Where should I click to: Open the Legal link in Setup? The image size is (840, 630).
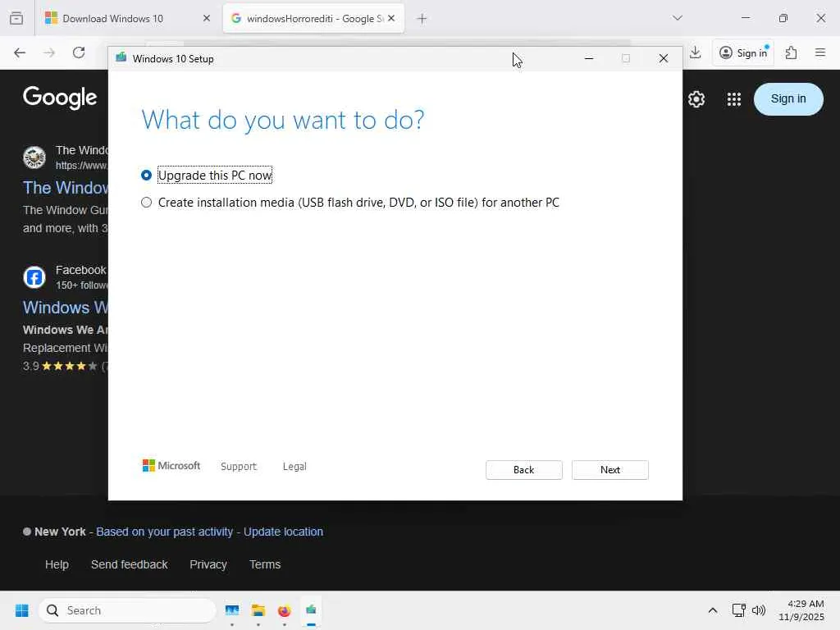294,466
